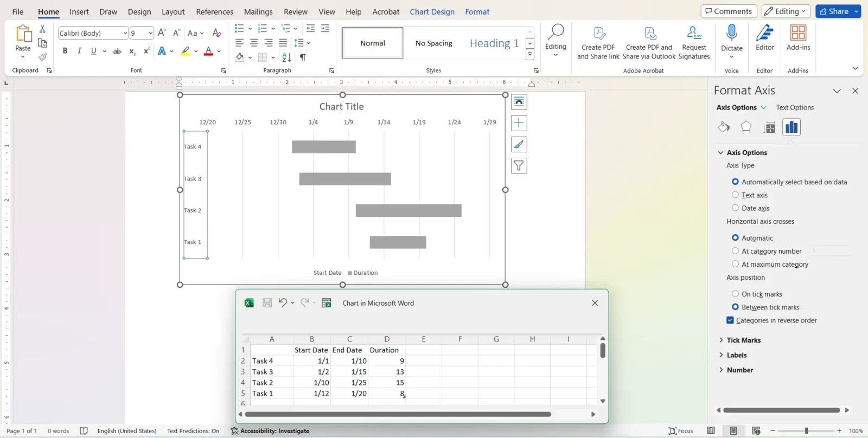The height and width of the screenshot is (438, 868).
Task: Select the Effects pentagon icon
Action: tap(746, 127)
